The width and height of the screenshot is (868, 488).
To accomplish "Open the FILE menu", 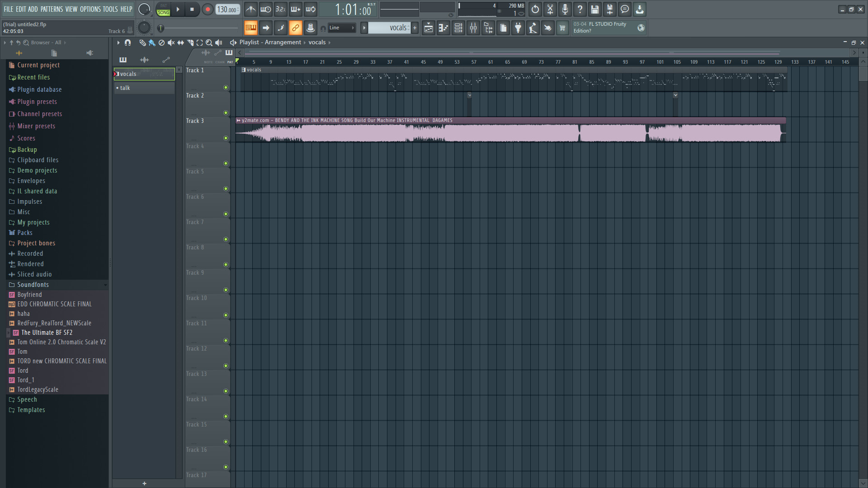I will pos(9,9).
